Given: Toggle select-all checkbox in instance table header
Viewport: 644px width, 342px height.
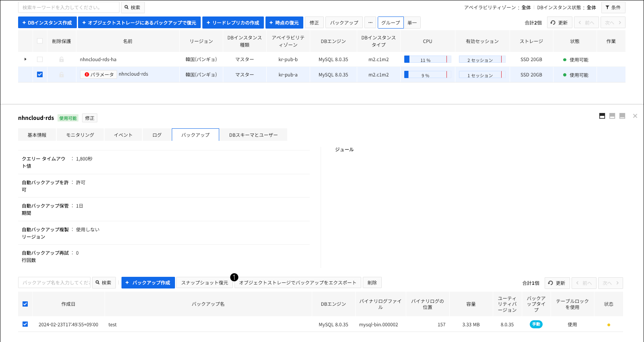Looking at the screenshot, I should pyautogui.click(x=40, y=41).
